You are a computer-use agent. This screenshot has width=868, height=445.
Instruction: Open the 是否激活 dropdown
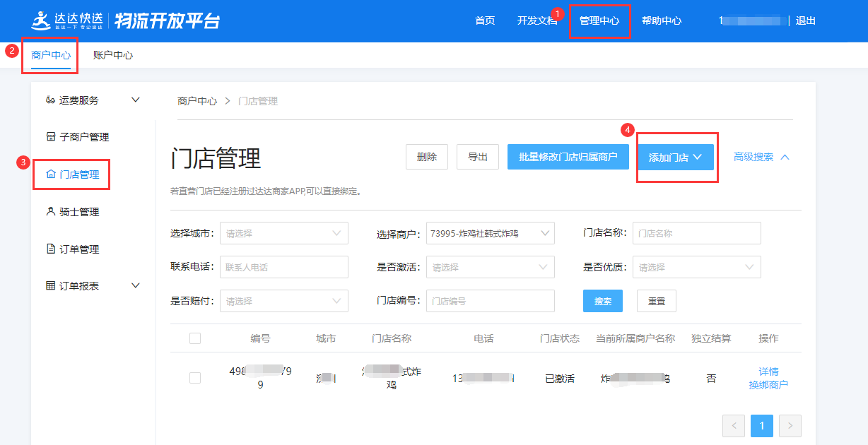point(491,267)
